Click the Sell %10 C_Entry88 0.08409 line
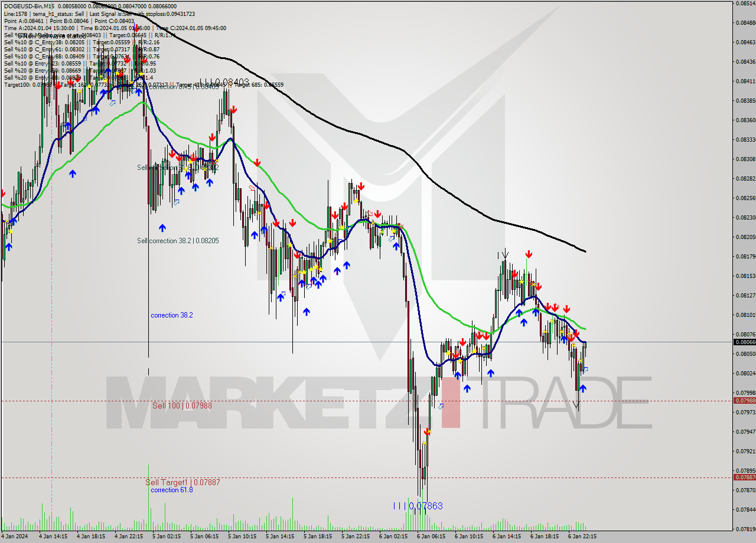The image size is (756, 543). (82, 56)
